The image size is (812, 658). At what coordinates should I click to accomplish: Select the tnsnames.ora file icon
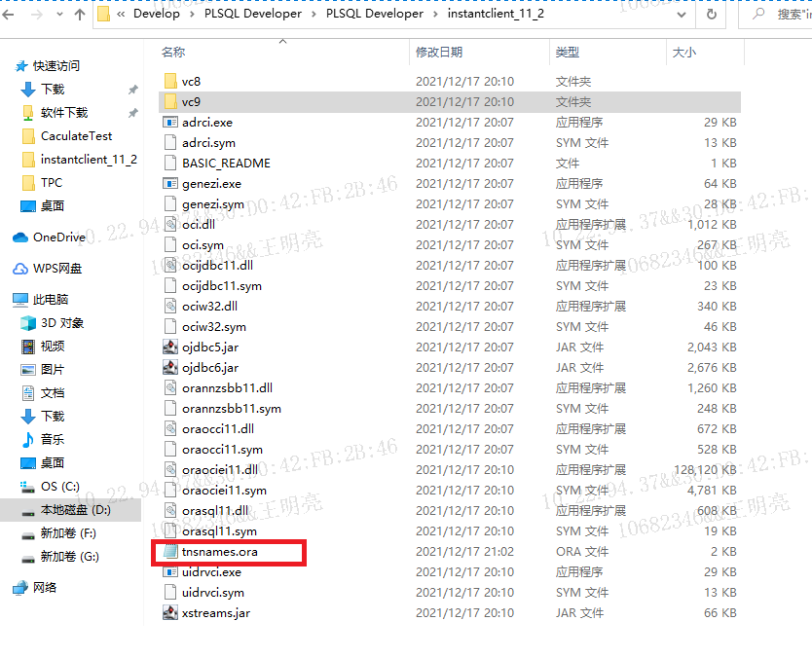(170, 551)
